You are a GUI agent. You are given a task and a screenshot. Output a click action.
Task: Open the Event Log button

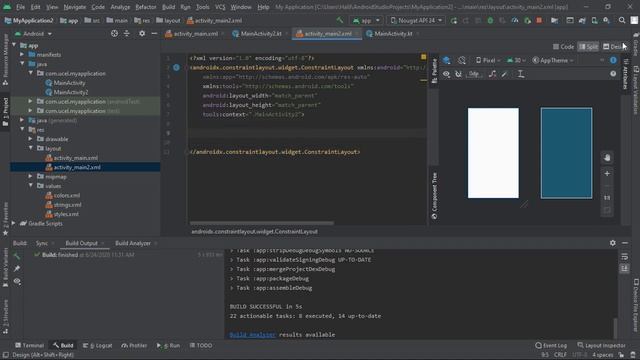point(551,345)
